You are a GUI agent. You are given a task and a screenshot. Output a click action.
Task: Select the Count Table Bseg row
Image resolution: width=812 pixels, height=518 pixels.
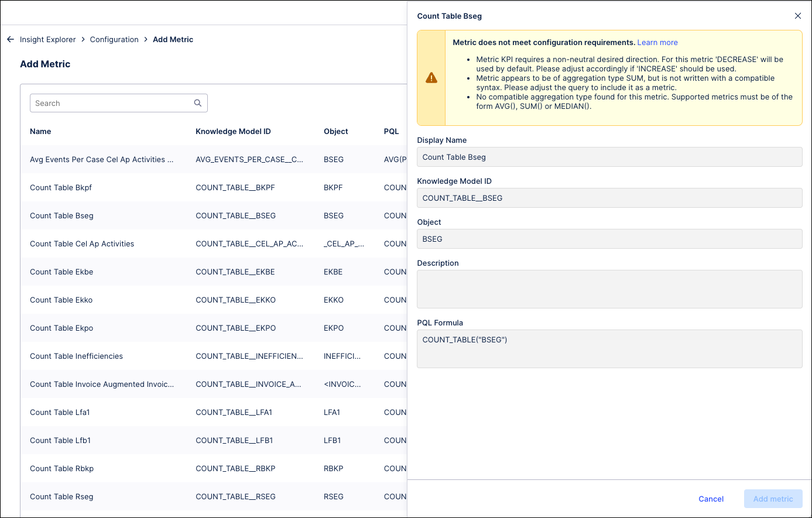point(214,215)
